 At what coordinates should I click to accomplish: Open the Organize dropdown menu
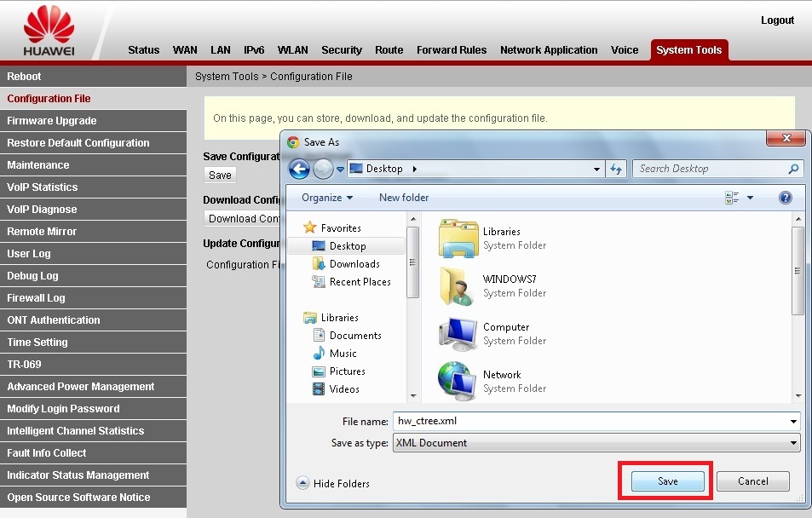click(x=327, y=198)
